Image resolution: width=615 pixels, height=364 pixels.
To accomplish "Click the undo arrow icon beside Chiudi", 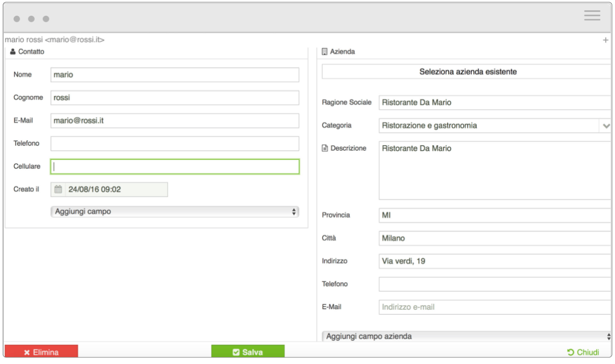I will click(569, 351).
